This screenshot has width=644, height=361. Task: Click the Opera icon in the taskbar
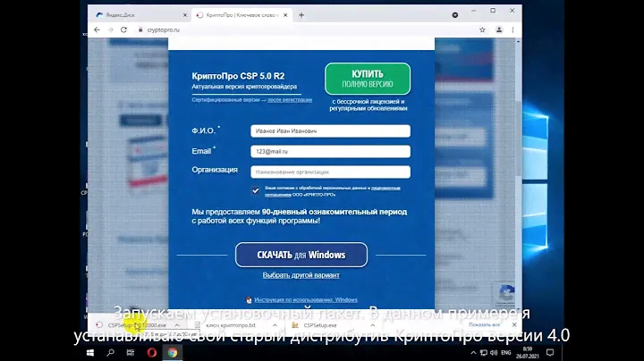153,352
